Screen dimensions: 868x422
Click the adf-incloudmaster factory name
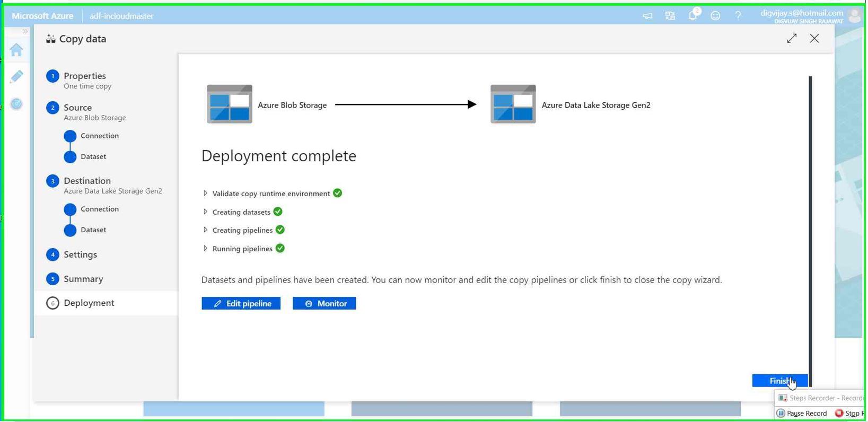(121, 16)
